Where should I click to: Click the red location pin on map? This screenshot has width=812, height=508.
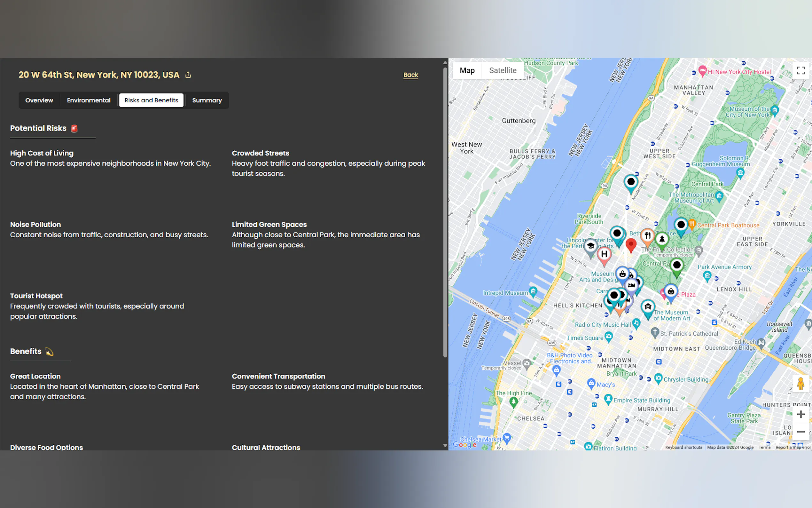(631, 244)
